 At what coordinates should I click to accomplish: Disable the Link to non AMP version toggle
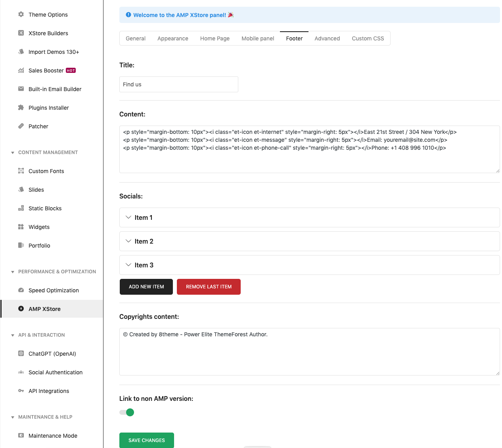[x=127, y=412]
